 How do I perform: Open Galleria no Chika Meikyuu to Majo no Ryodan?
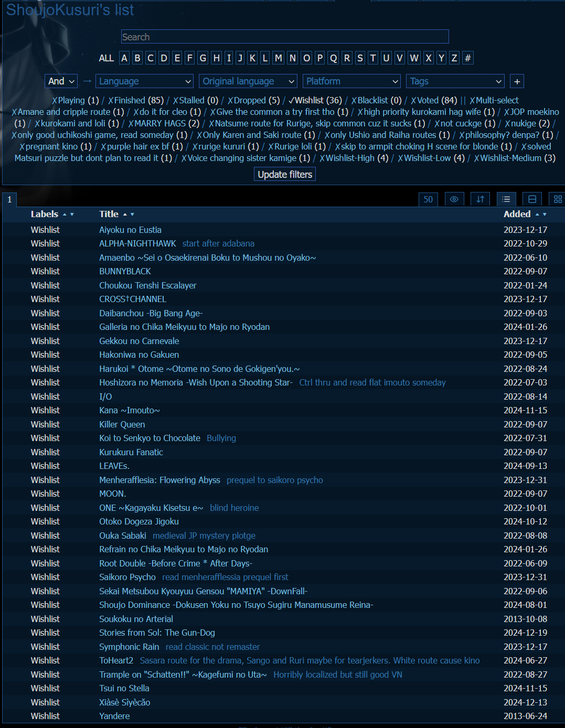click(x=184, y=327)
